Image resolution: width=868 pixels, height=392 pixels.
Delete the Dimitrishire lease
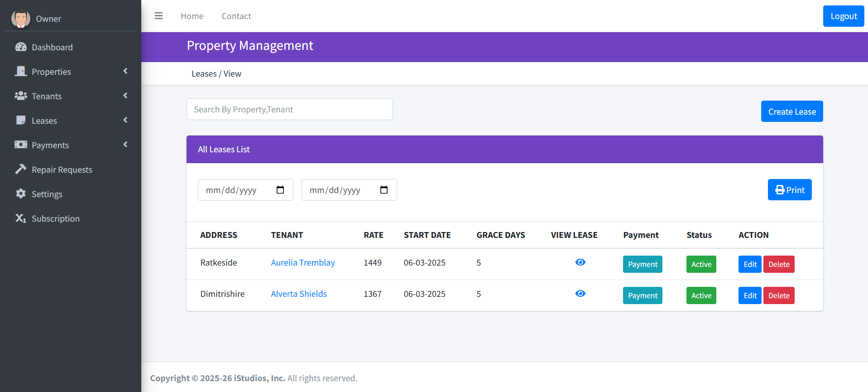tap(778, 295)
